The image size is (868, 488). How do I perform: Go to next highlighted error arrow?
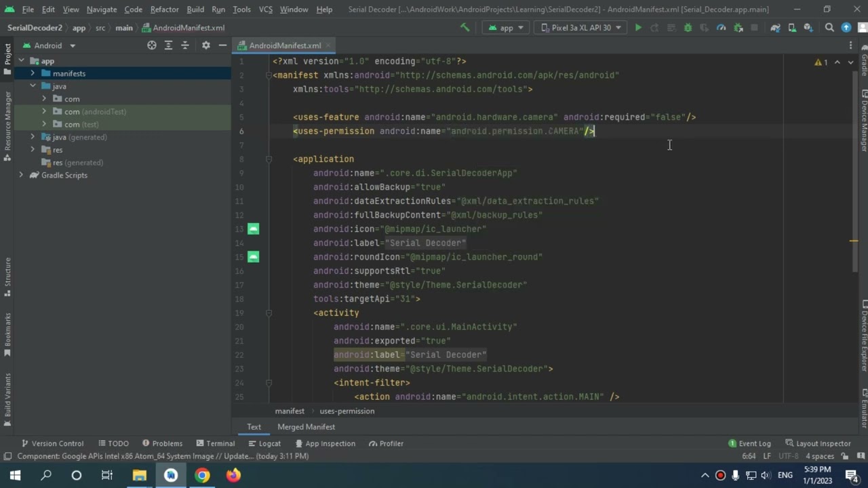(x=850, y=62)
